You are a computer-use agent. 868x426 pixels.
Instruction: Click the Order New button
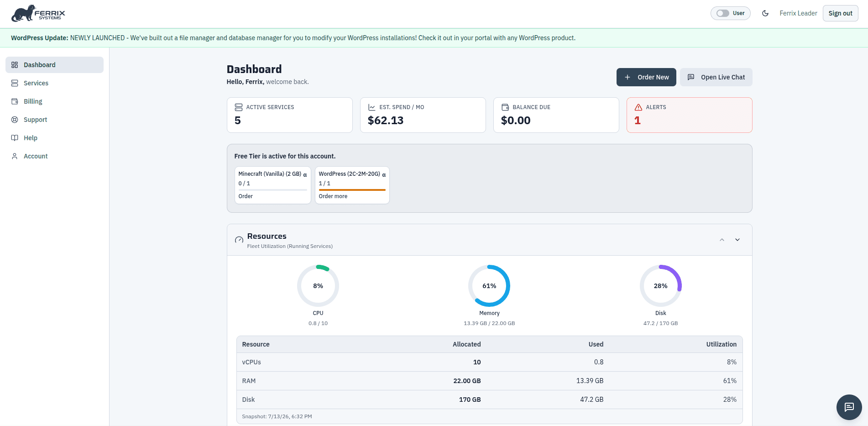pyautogui.click(x=646, y=77)
